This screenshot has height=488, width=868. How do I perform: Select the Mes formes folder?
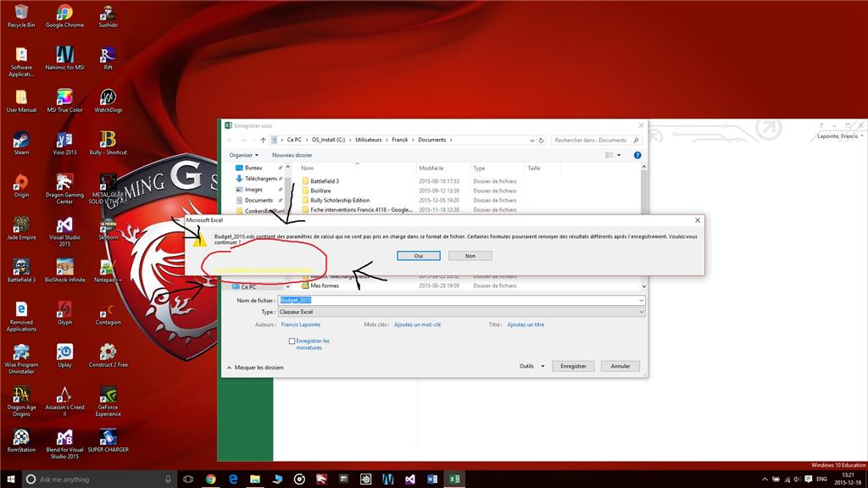tap(325, 286)
